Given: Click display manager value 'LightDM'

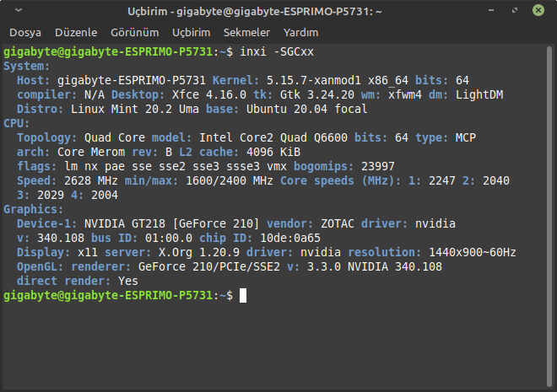Looking at the screenshot, I should (479, 94).
